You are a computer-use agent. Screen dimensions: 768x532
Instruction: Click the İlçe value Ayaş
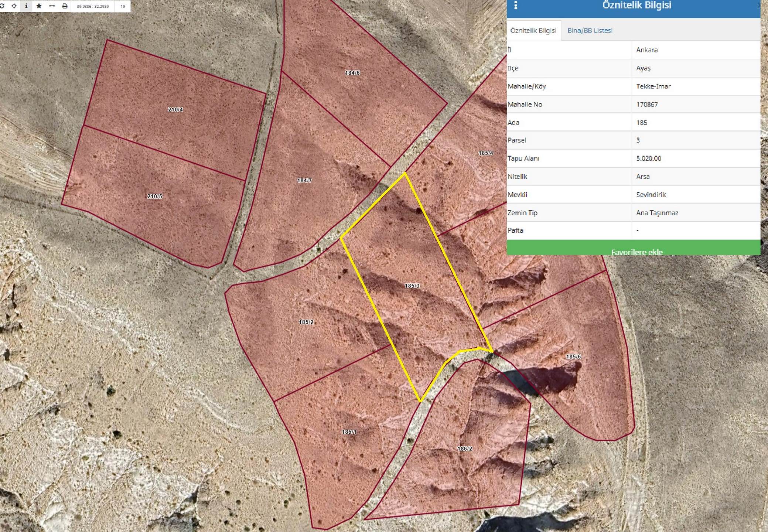[643, 68]
